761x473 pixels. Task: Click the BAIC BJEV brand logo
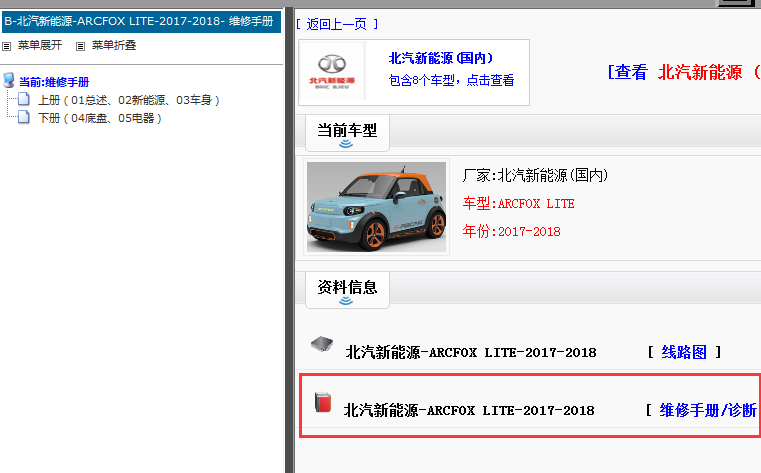332,71
